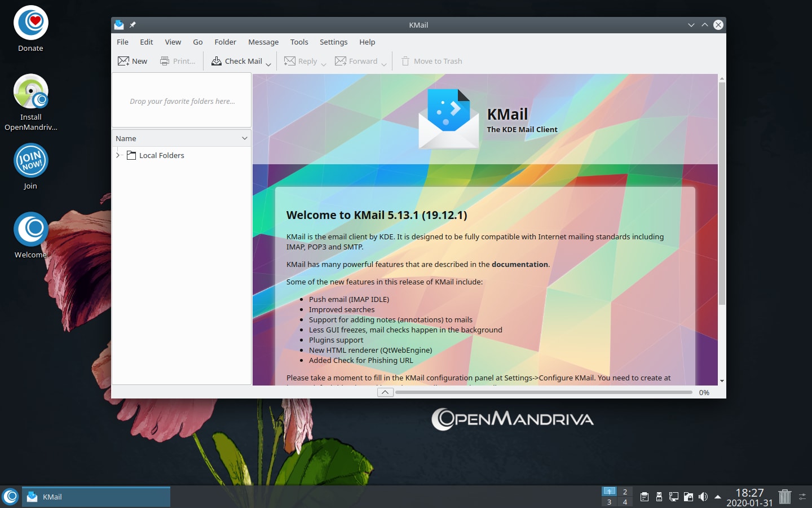This screenshot has height=508, width=812.
Task: Click the Check Mail toolbar icon
Action: [x=217, y=61]
